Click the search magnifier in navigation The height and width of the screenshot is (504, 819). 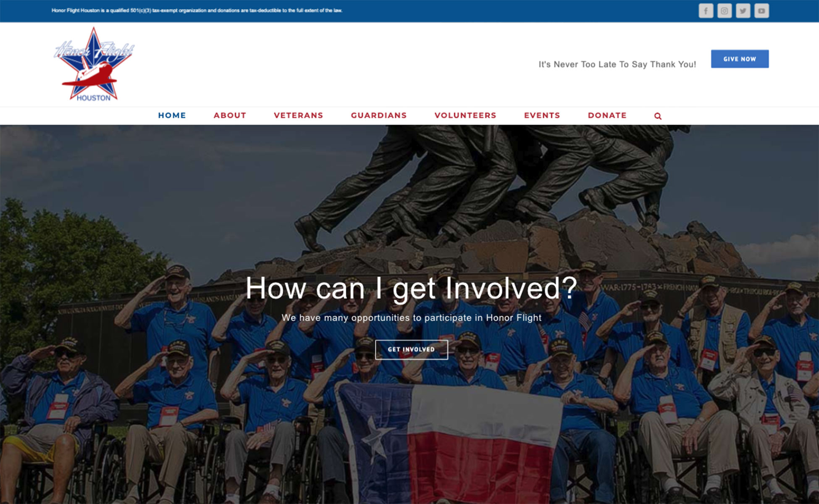(658, 116)
